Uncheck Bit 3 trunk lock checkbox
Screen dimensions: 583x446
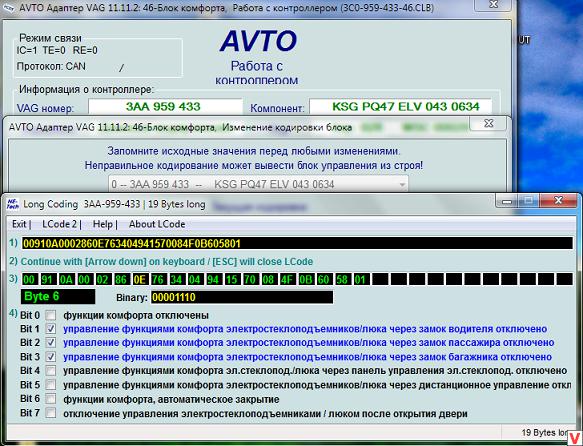point(51,357)
